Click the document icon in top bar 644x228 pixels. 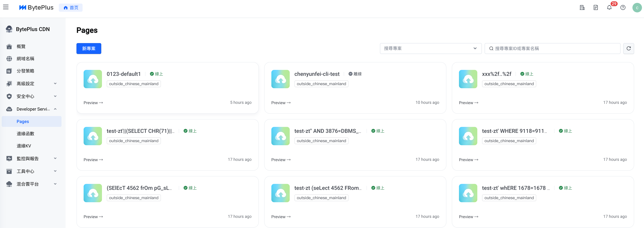click(596, 7)
